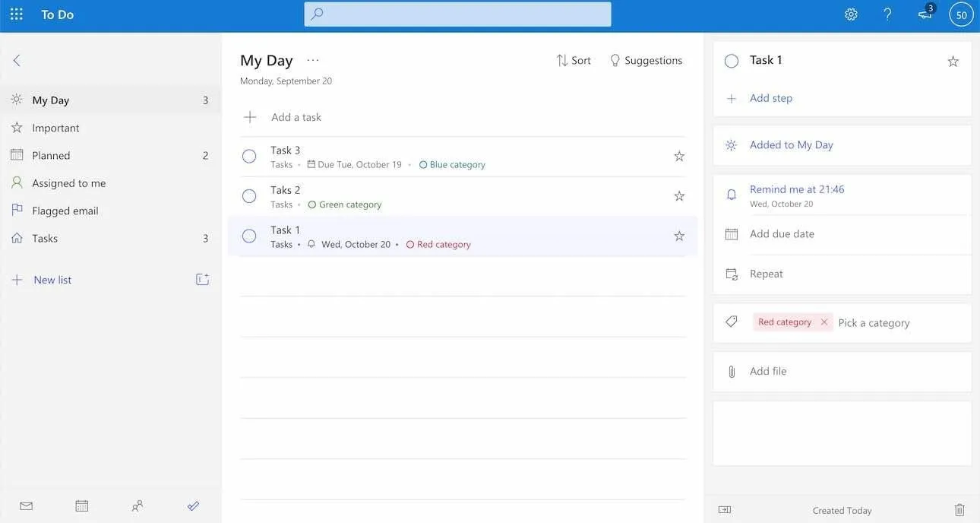Open the What's new megaphone icon
Screen dimensions: 980x523
925,14
